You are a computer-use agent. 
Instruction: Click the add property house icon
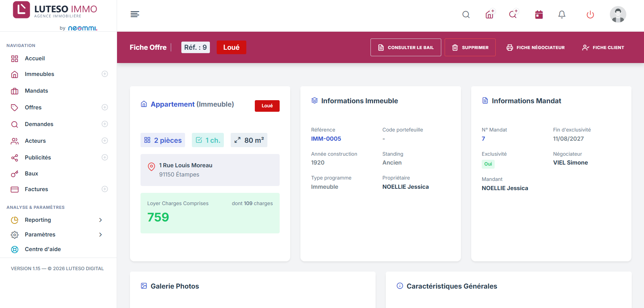490,14
